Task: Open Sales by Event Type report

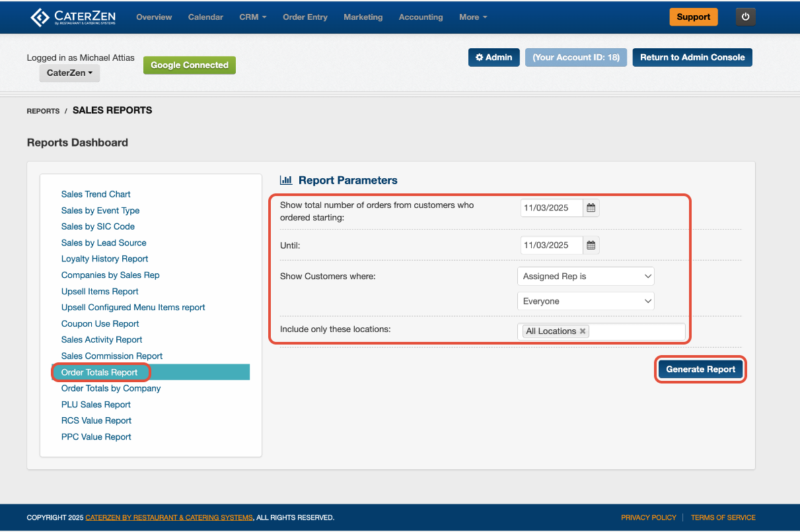Action: [x=100, y=211]
